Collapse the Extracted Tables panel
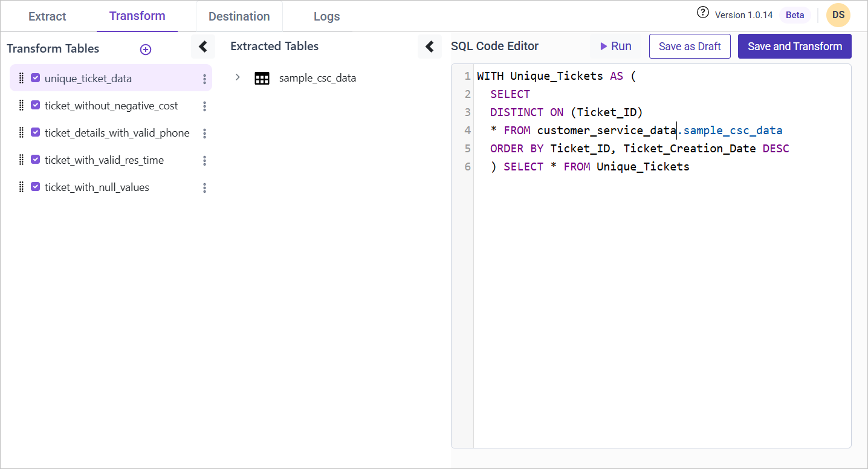 point(429,47)
